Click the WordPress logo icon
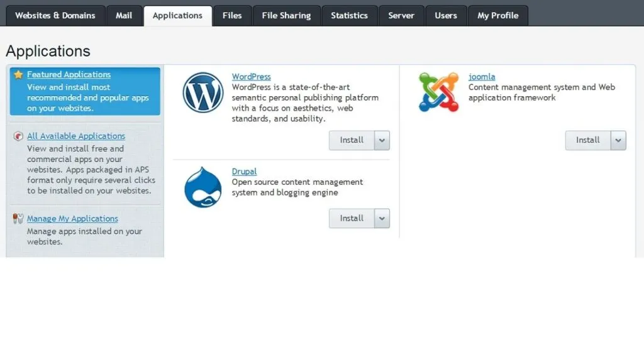The image size is (644, 362). point(203,93)
